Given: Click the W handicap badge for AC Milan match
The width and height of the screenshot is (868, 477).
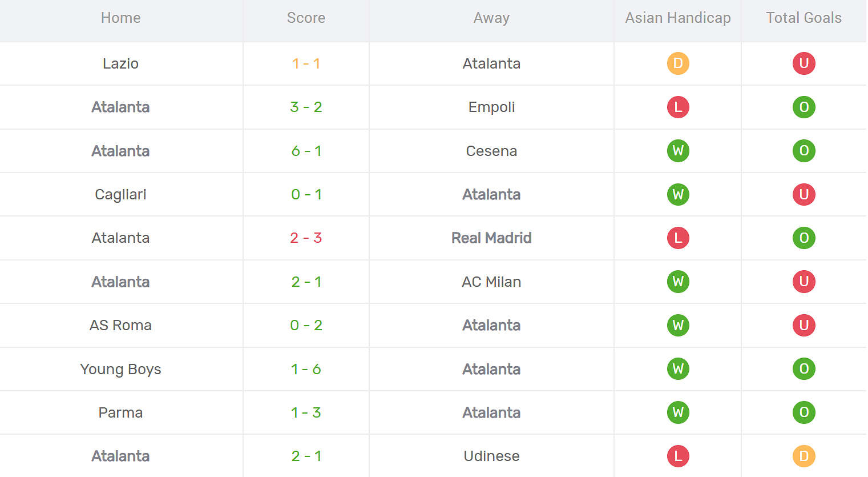Looking at the screenshot, I should (678, 282).
